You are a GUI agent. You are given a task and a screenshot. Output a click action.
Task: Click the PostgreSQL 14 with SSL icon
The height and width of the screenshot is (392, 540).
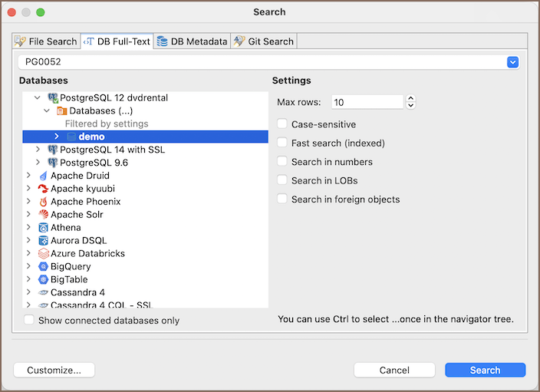[53, 150]
